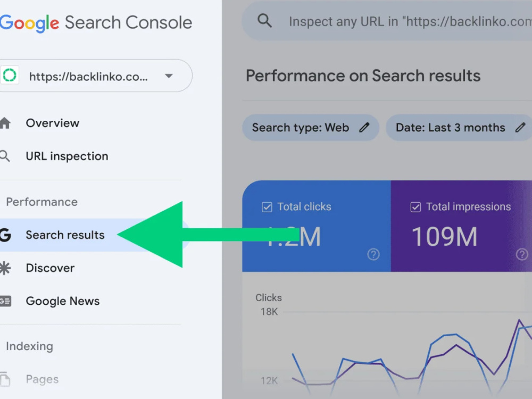Click the backlinko property favicon icon
532x399 pixels.
[10, 76]
